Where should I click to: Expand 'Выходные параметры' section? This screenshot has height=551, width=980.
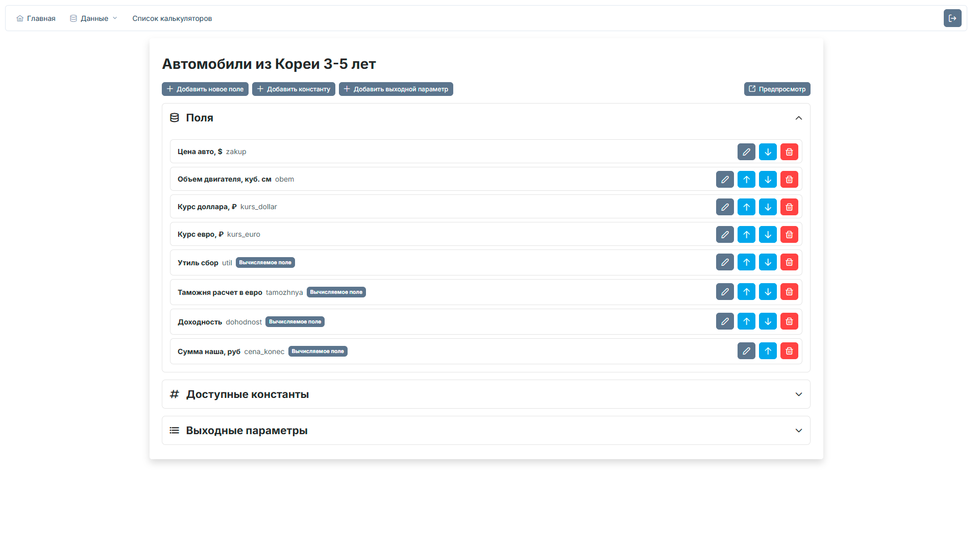pos(799,431)
